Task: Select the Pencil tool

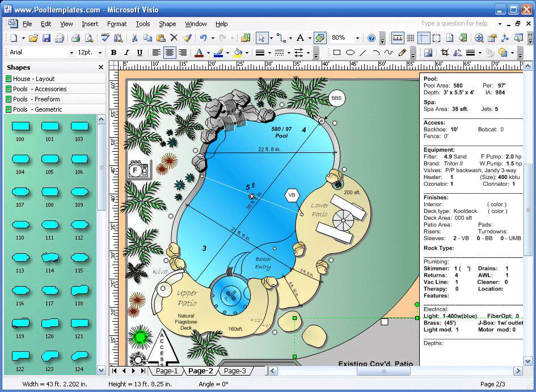Action: tap(401, 53)
